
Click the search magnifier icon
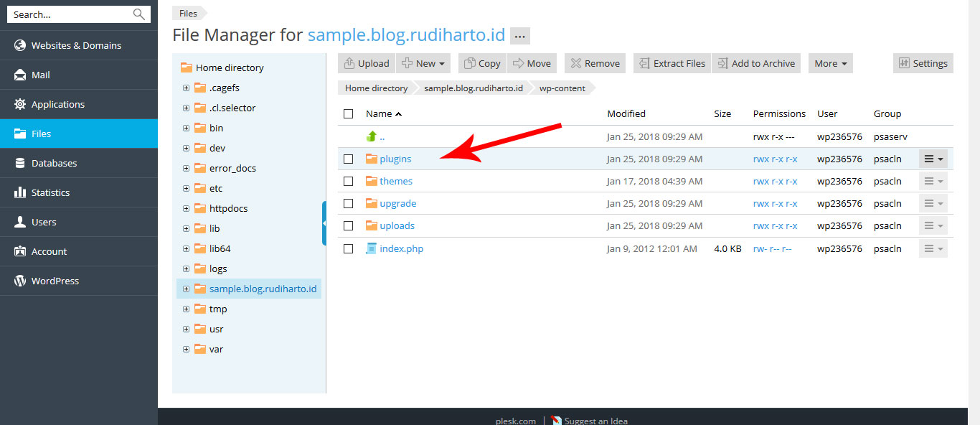click(x=138, y=14)
